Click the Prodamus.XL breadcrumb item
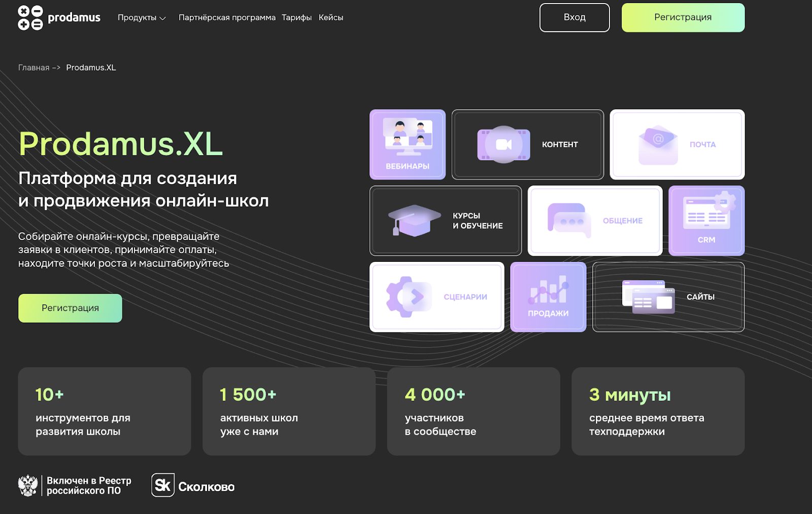 (x=91, y=67)
